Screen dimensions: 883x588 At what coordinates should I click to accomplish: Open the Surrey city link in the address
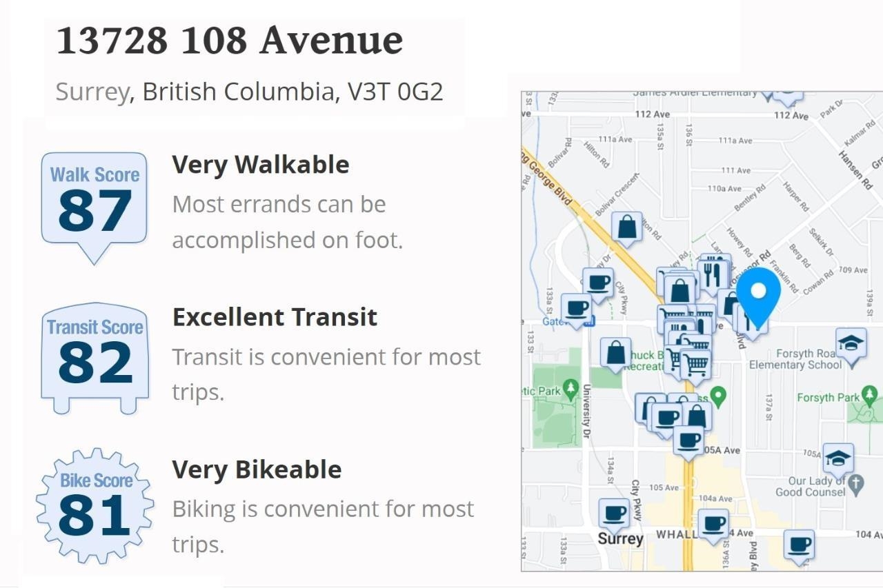click(x=92, y=92)
